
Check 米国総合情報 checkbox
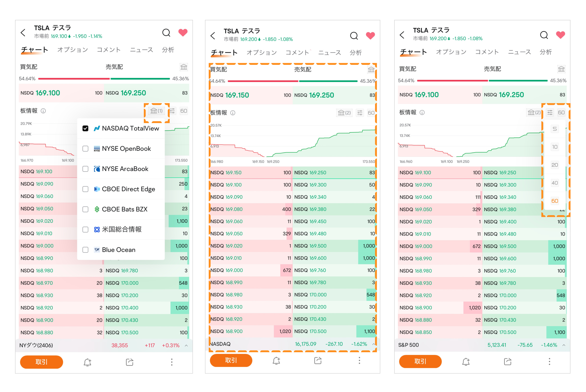[85, 229]
